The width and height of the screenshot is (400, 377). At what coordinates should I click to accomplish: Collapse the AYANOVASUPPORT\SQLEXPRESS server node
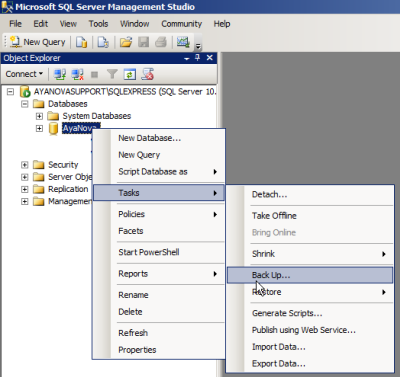pyautogui.click(x=11, y=91)
